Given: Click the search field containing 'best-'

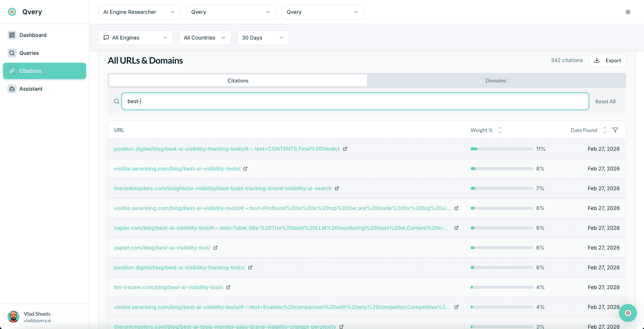Looking at the screenshot, I should pyautogui.click(x=355, y=101).
